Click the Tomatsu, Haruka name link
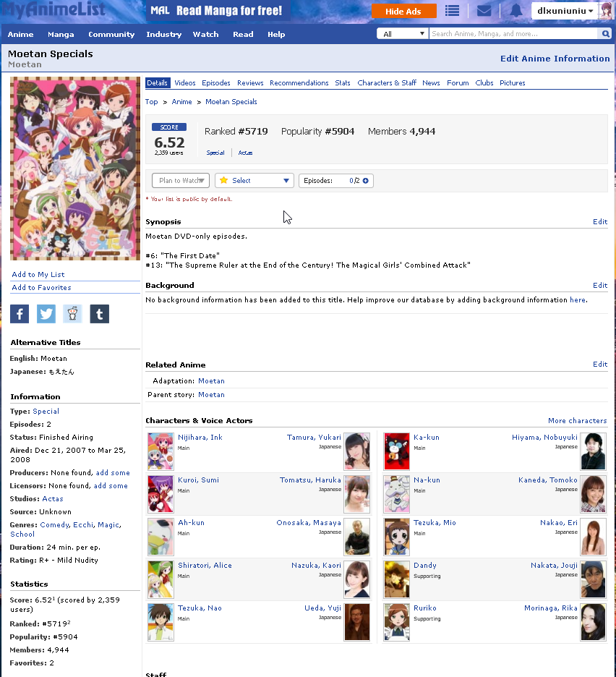This screenshot has height=677, width=616. coord(310,480)
